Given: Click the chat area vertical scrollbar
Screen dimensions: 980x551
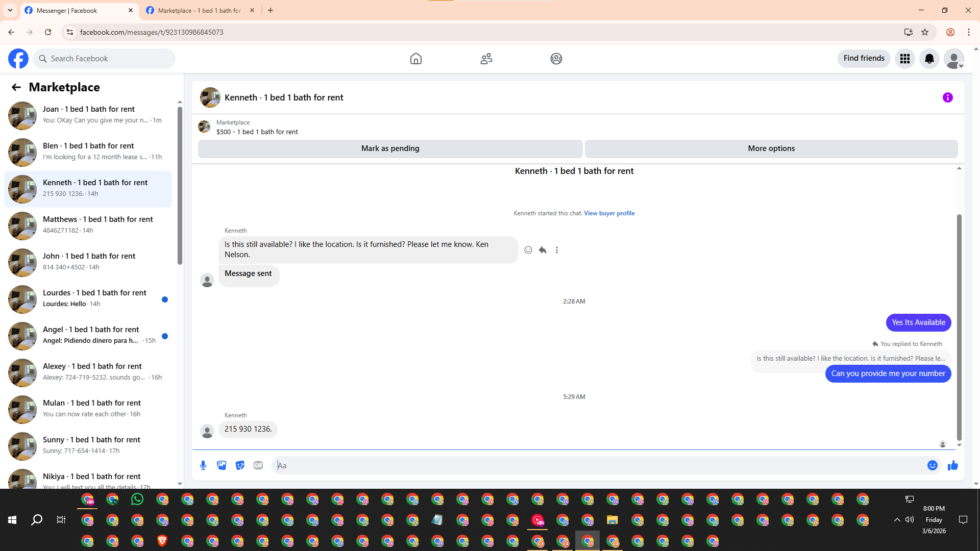Looking at the screenshot, I should pyautogui.click(x=959, y=327).
